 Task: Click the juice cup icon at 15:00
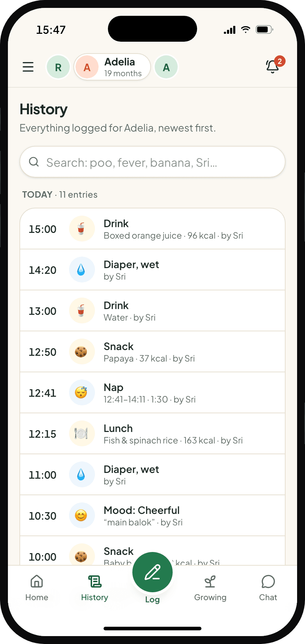click(x=82, y=229)
